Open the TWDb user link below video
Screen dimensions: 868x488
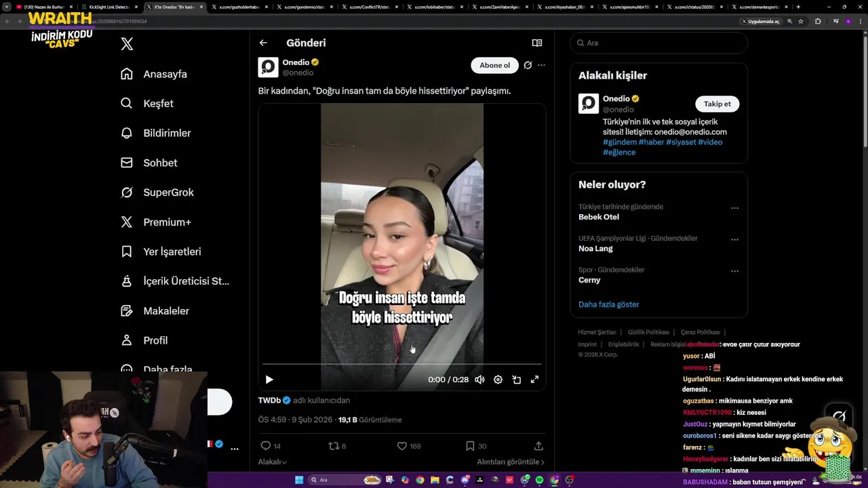tap(269, 401)
